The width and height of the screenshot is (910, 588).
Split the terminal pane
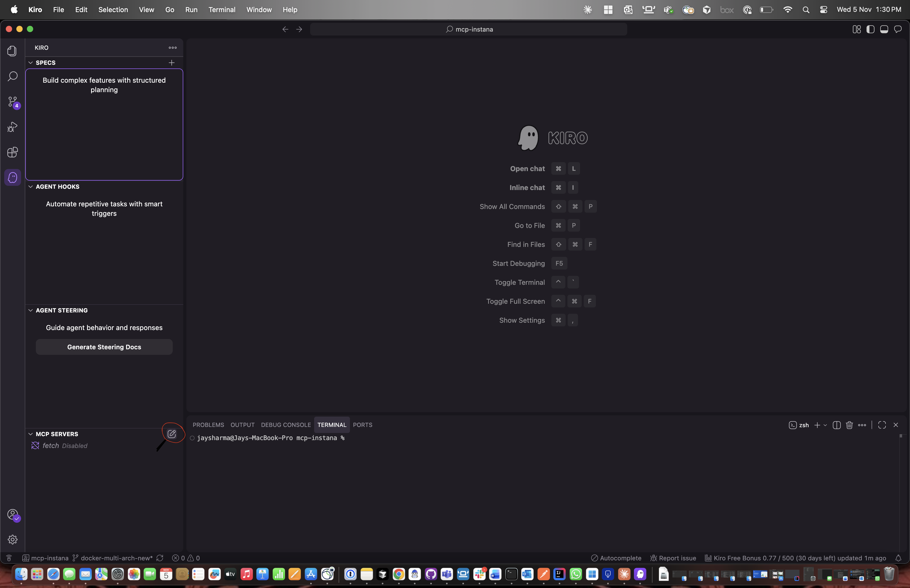pos(836,425)
